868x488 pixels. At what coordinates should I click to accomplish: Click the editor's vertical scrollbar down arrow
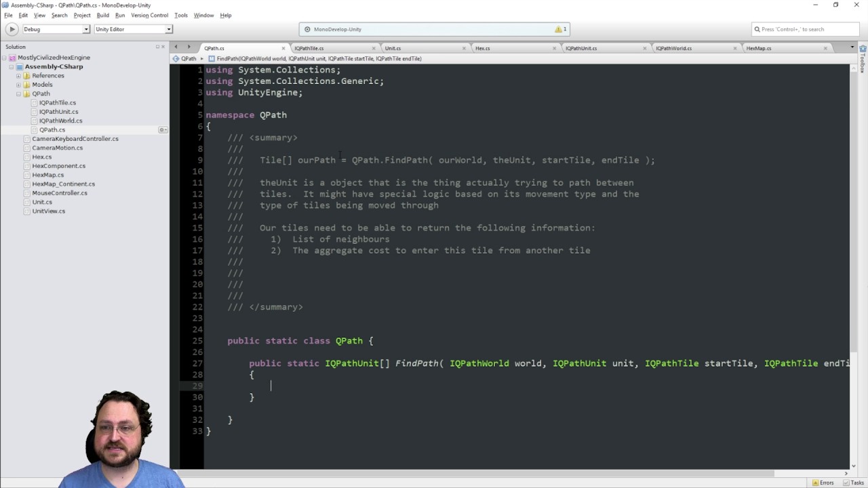[853, 466]
